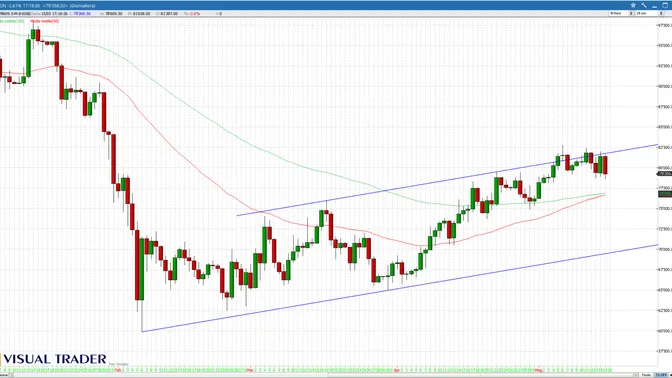Click the red Media mobile(50) label

point(45,21)
